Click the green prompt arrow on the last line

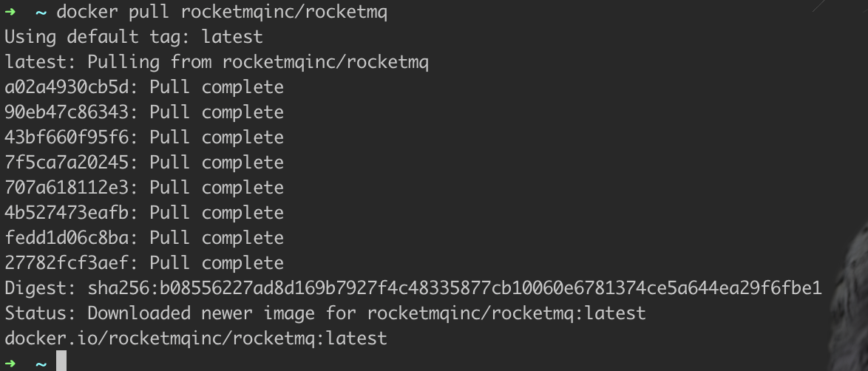(x=10, y=363)
